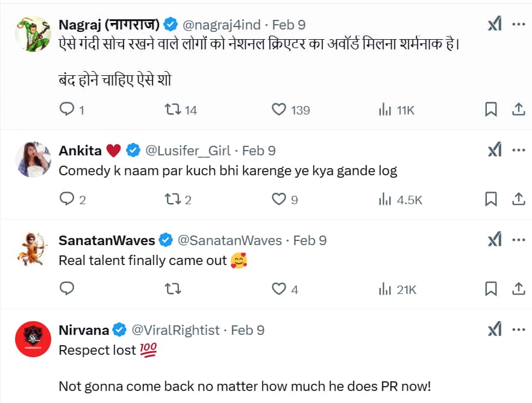Screen dimensions: 532x403
Task: Bookmark SanatanWaves' reply
Action: tap(491, 289)
